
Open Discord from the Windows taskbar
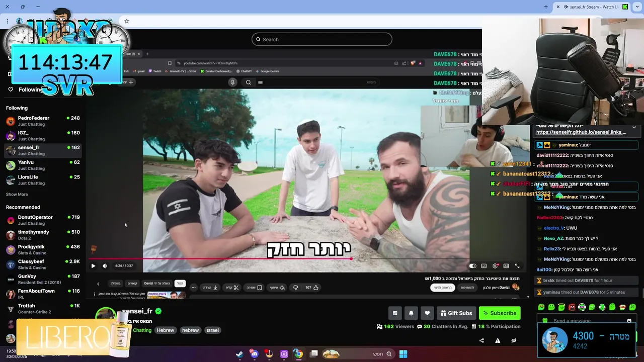254,354
